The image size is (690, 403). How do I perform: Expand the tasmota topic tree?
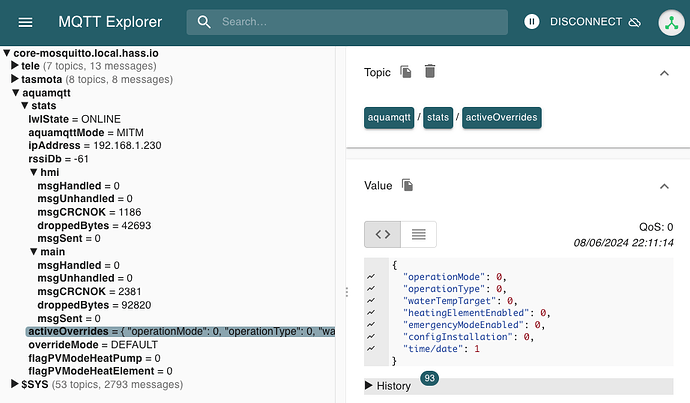15,79
